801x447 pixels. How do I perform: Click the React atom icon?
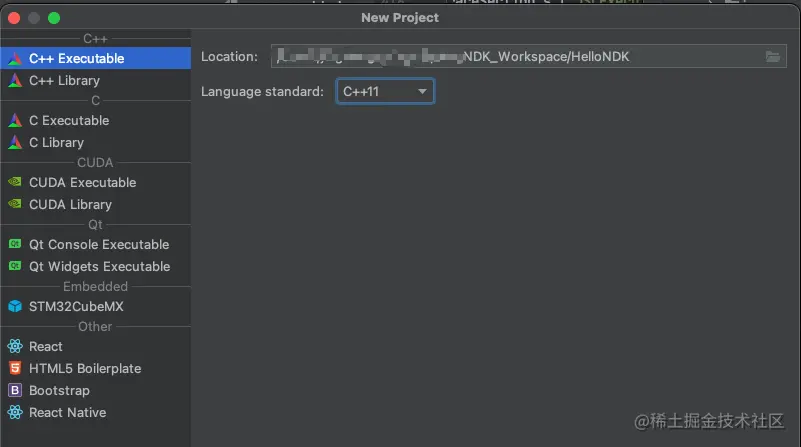click(x=15, y=346)
